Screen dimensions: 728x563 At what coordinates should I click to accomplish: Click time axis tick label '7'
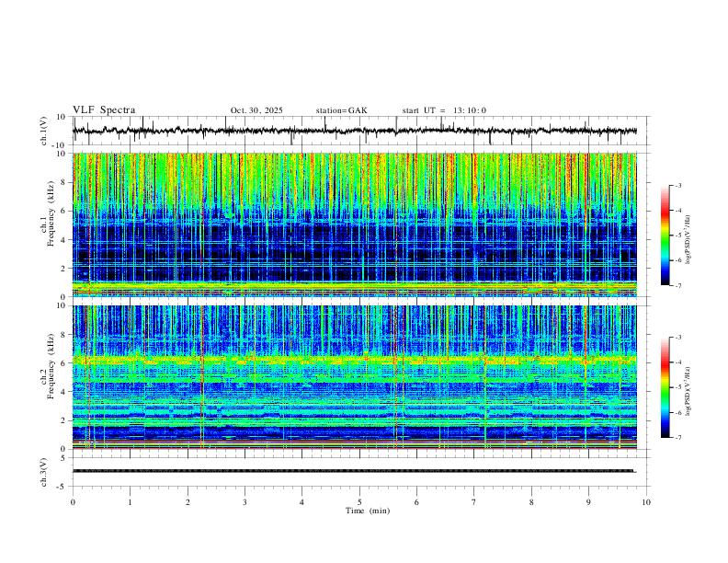pos(474,502)
